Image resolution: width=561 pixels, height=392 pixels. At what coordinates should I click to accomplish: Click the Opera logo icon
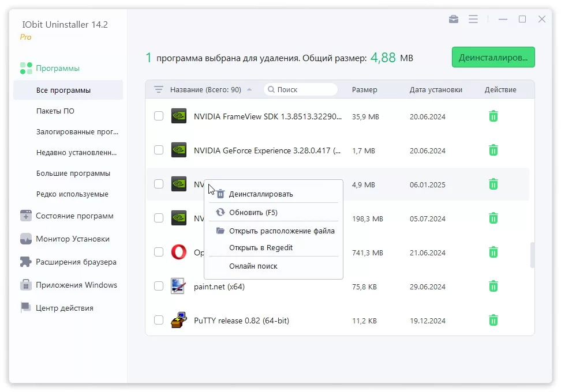pos(178,252)
